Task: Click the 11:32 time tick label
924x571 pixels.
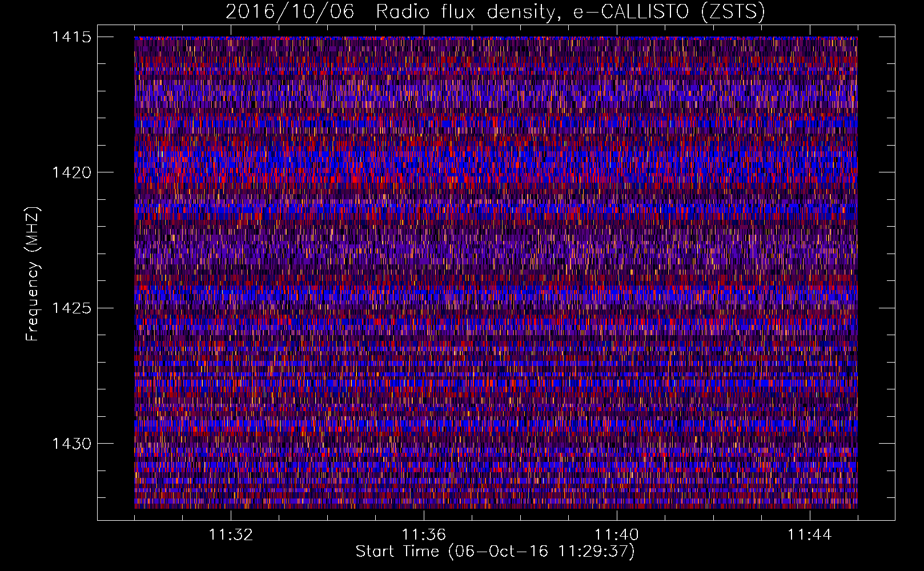Action: 231,535
